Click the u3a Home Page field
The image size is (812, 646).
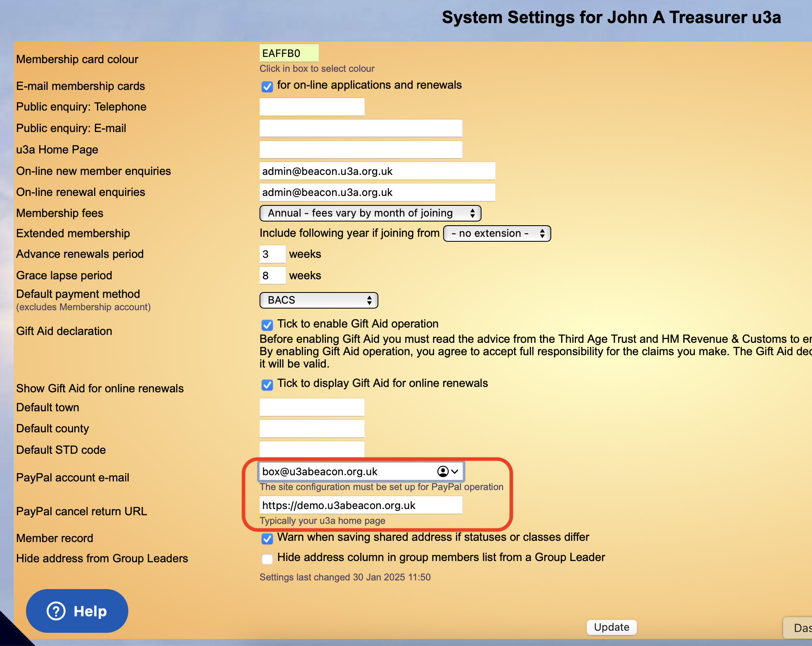(x=361, y=150)
